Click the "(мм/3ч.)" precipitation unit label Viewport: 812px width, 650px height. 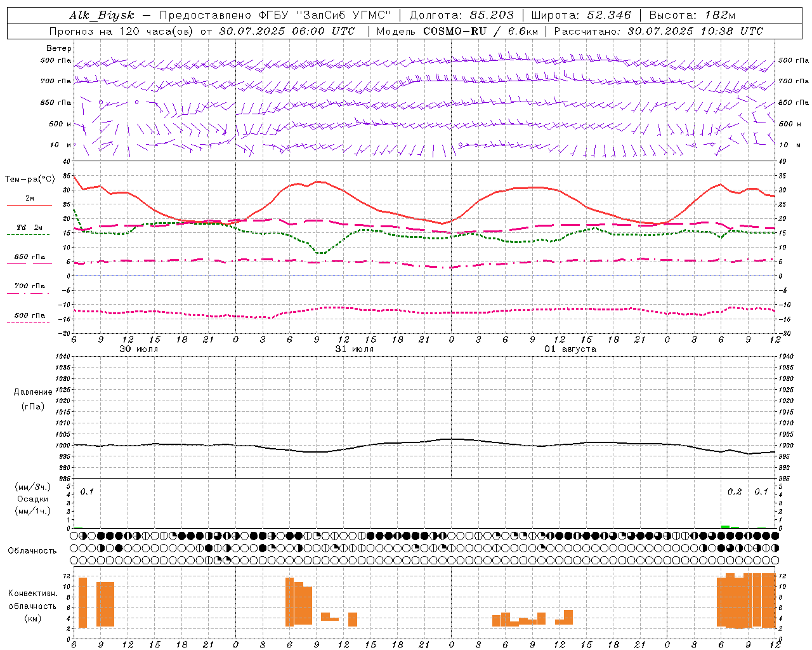click(x=33, y=487)
